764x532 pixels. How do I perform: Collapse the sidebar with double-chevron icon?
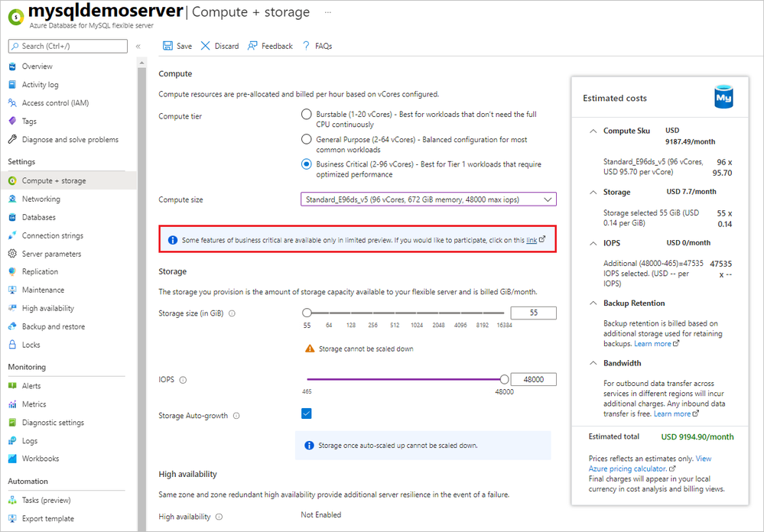pyautogui.click(x=138, y=47)
